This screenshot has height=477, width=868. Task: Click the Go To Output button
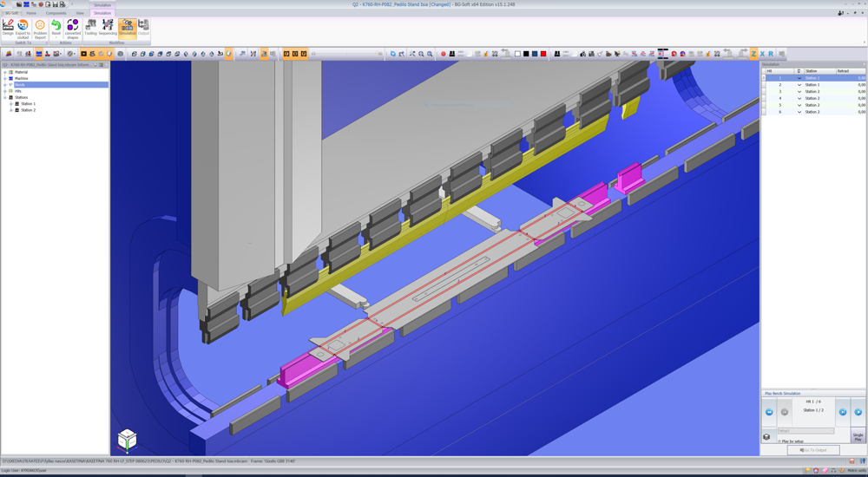[x=813, y=450]
